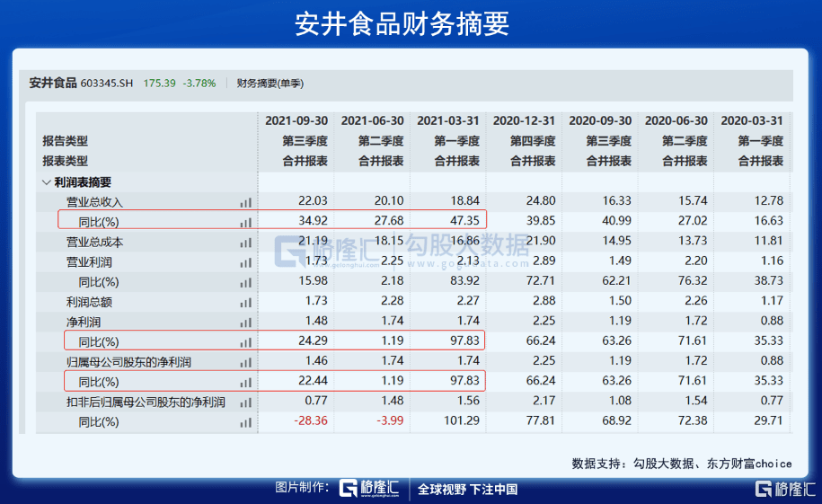
Task: Open chart icon for 利润总额 row
Action: [245, 303]
